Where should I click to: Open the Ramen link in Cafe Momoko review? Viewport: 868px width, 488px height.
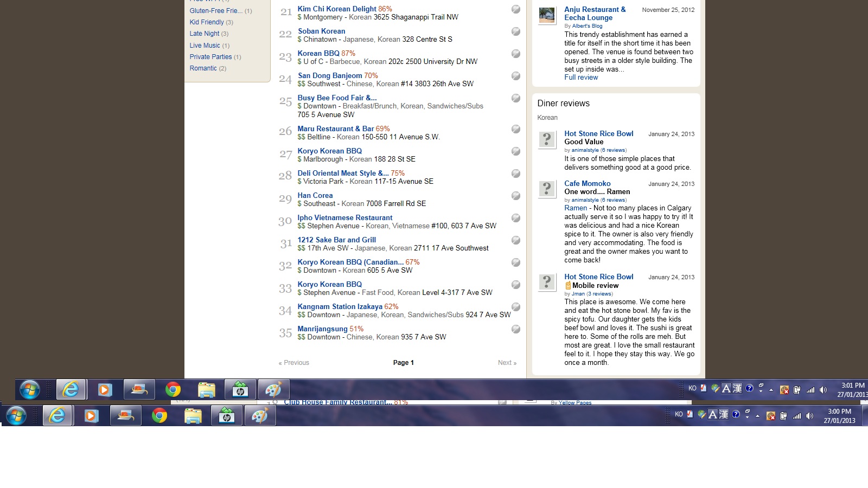pyautogui.click(x=576, y=208)
